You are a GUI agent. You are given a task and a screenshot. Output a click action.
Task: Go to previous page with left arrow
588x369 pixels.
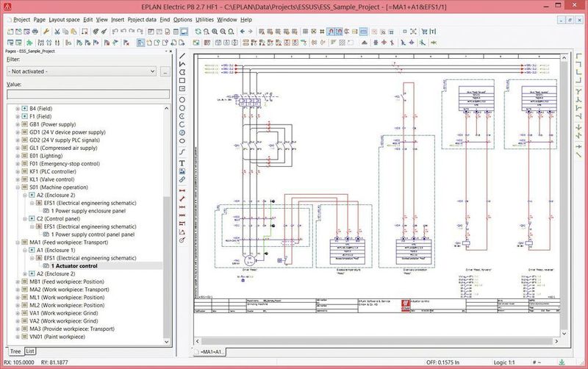pos(243,32)
